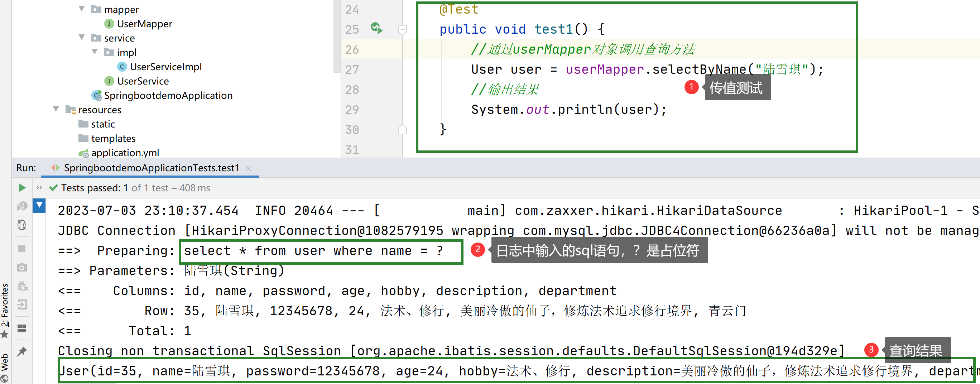
Task: Toggle auto-test rerun icon
Action: (22, 225)
